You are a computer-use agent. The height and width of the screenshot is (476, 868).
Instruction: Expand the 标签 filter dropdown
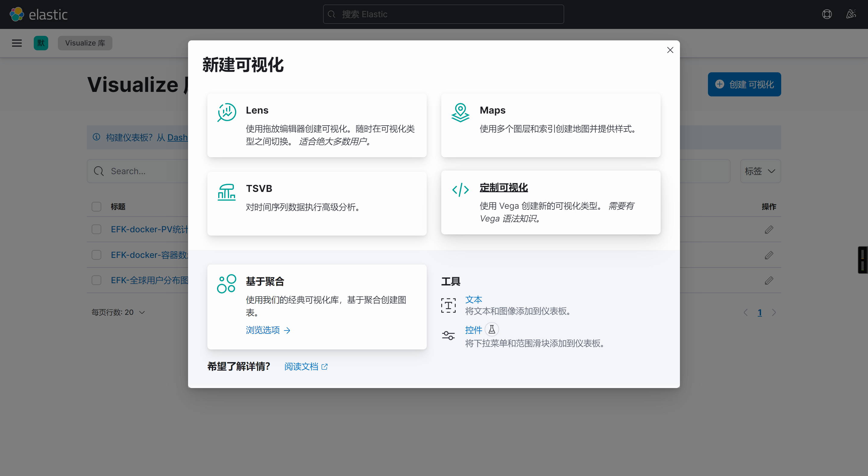click(x=760, y=171)
